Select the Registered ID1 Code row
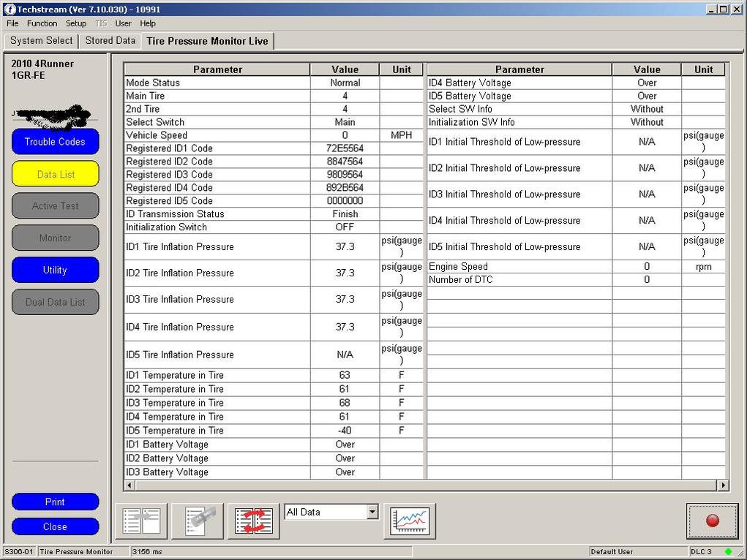Screen dimensions: 747x560 274,148
